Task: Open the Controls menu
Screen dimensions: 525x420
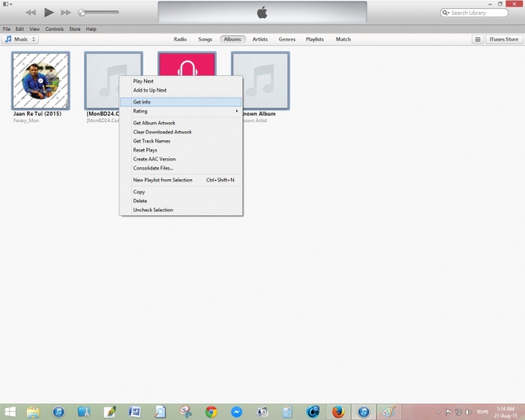Action: point(55,29)
